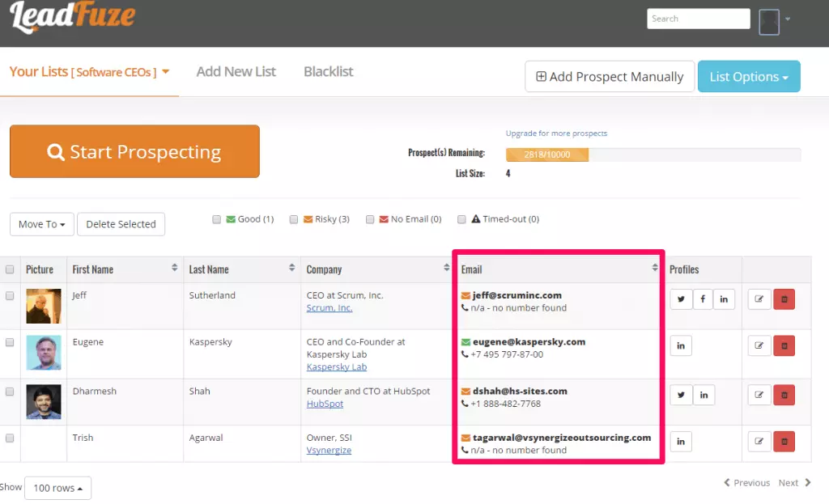Viewport: 829px width, 504px height.
Task: Open the Move To dropdown
Action: 41,224
